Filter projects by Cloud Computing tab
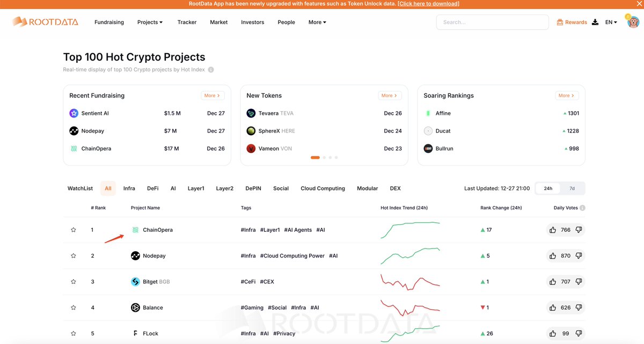This screenshot has width=644, height=344. click(323, 188)
